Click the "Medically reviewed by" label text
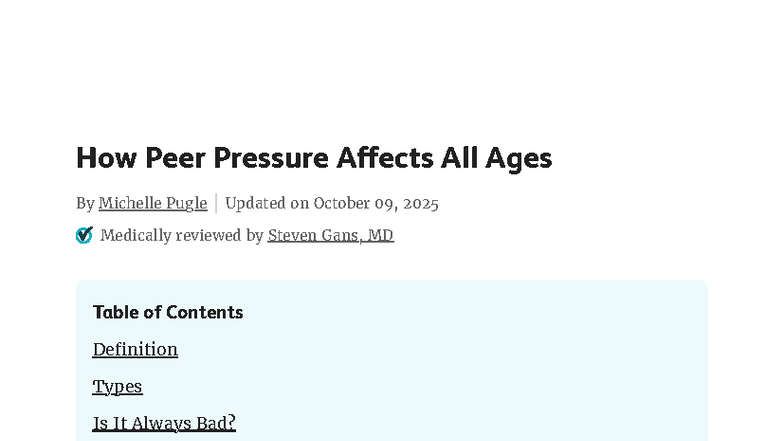The height and width of the screenshot is (441, 784). click(182, 235)
